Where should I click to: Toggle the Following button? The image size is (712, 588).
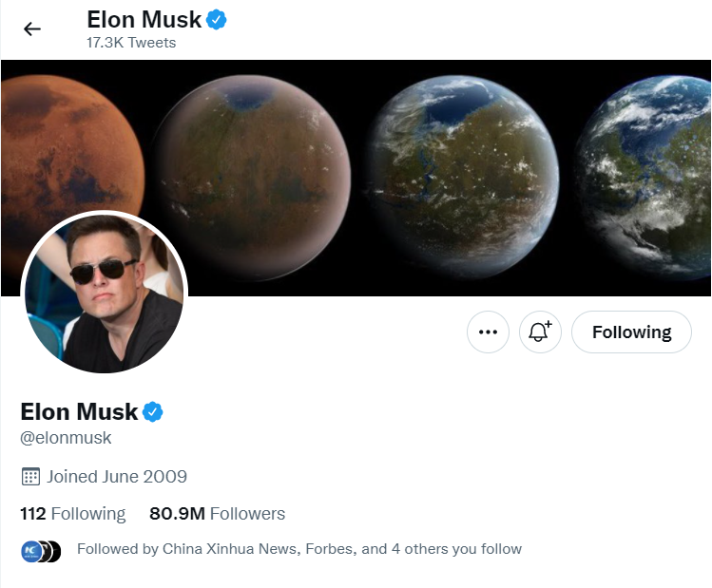(x=631, y=332)
